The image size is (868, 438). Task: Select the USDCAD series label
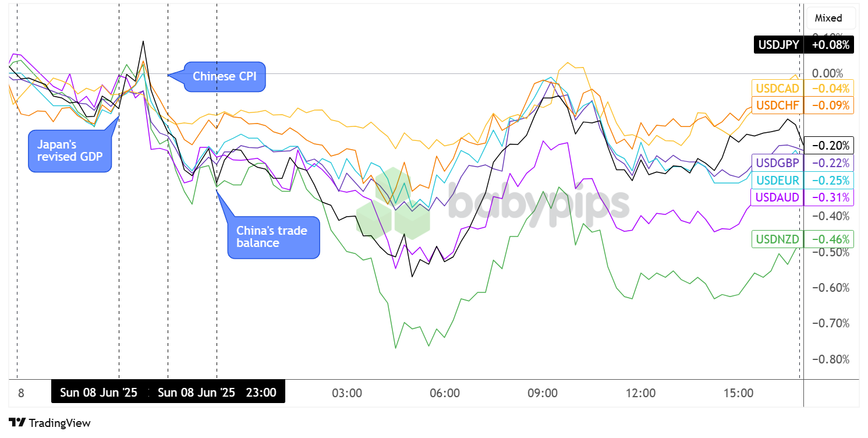(x=778, y=89)
